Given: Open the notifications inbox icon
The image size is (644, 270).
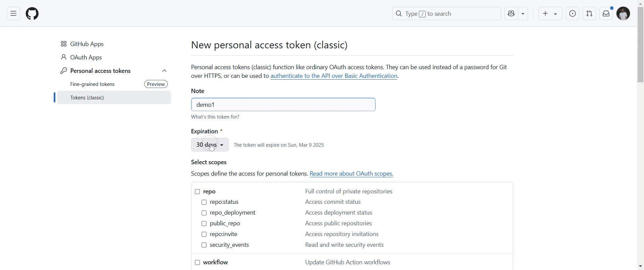Looking at the screenshot, I should click(606, 14).
